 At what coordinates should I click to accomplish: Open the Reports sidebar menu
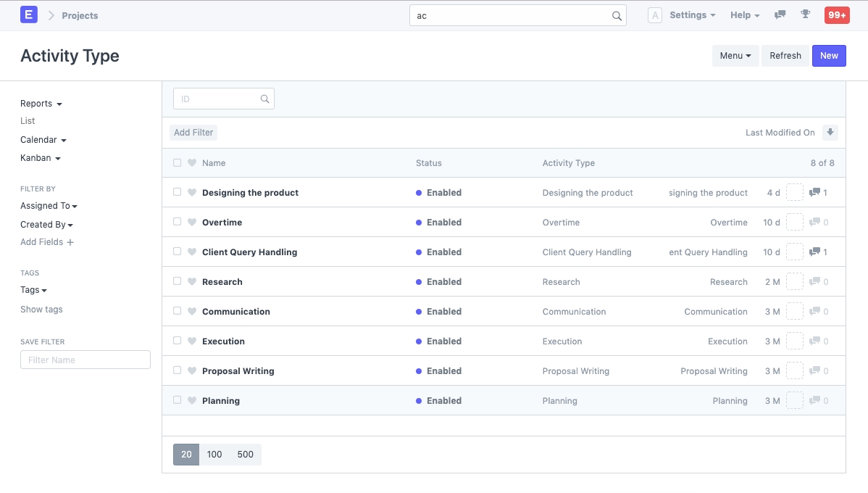tap(41, 104)
